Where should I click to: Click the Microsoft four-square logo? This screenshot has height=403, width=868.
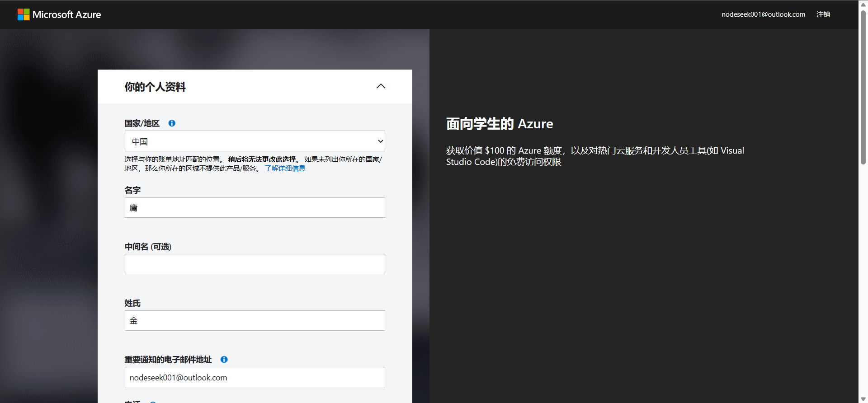coord(24,14)
